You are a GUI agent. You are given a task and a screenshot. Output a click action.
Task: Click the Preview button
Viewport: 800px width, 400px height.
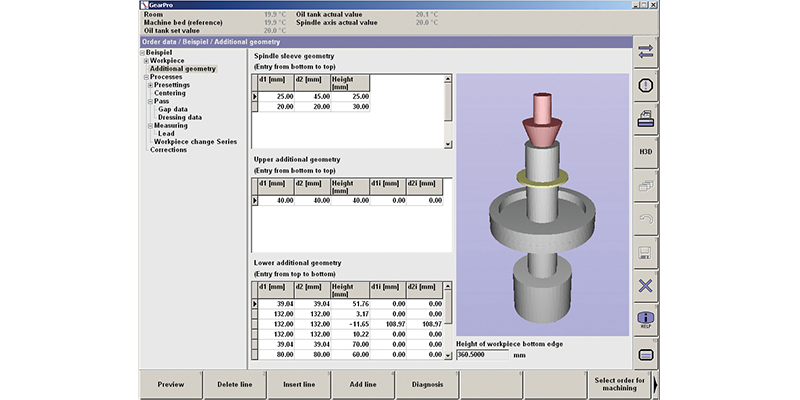point(171,384)
